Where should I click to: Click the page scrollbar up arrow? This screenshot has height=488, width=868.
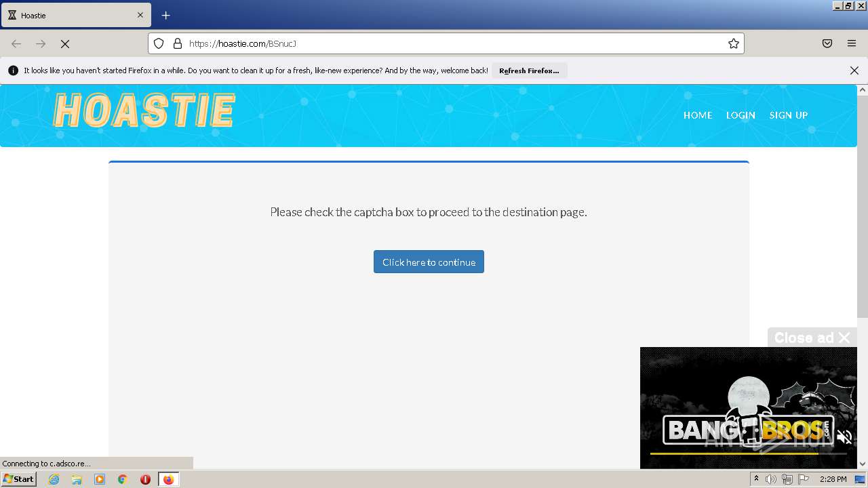point(863,89)
